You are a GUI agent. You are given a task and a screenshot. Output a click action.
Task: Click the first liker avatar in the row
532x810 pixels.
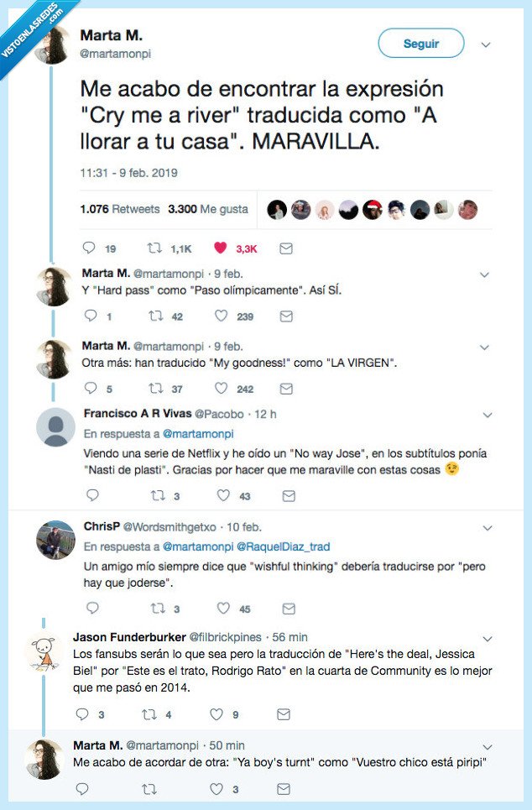tap(277, 210)
